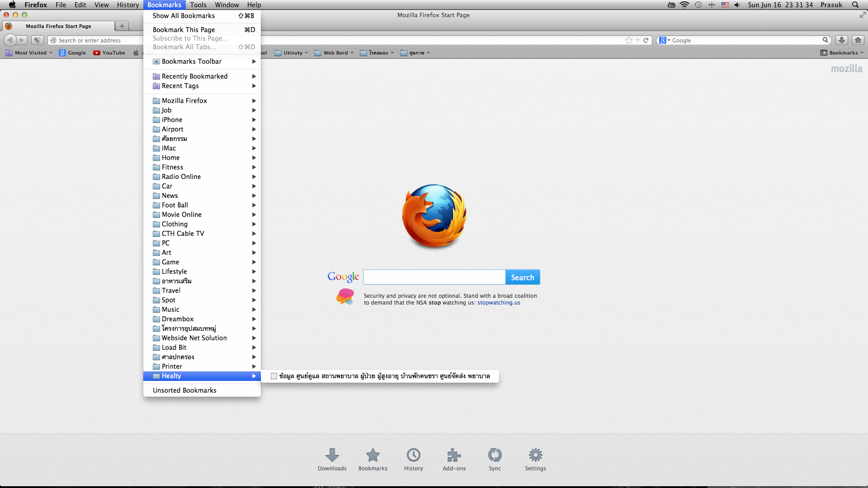
Task: Click the fullscreen arrows icon
Action: point(863,15)
